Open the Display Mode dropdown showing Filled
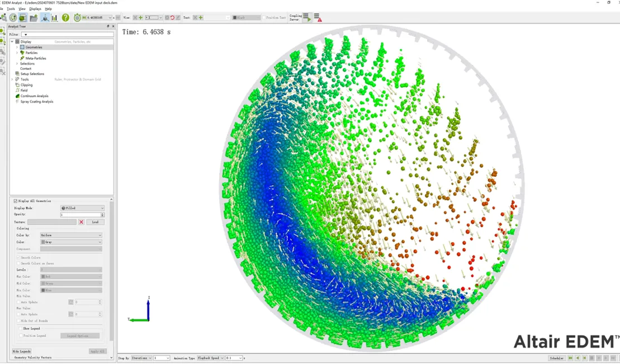Screen dimensions: 620x364 click(x=82, y=208)
